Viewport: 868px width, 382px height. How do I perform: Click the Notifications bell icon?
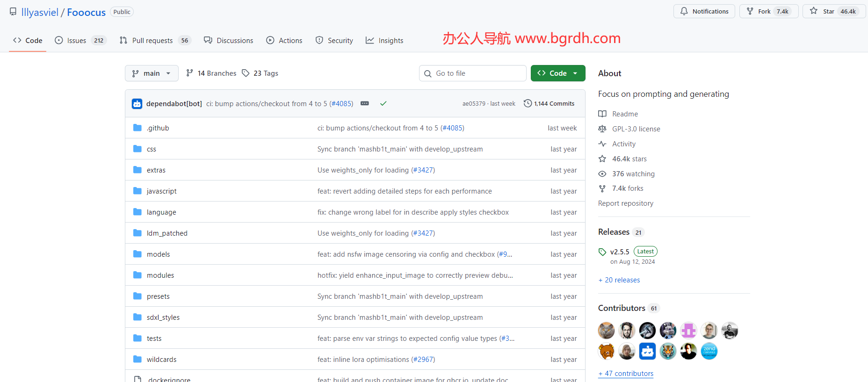[684, 11]
